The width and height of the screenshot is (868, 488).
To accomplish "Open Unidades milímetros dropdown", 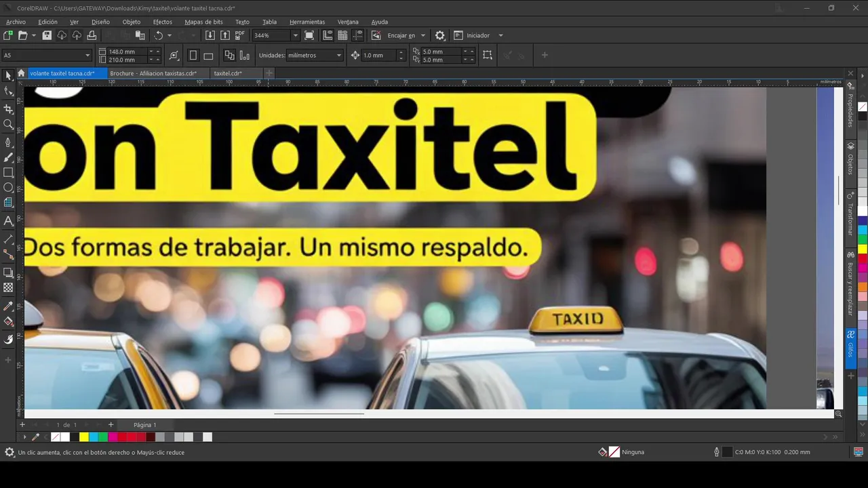I will [338, 56].
